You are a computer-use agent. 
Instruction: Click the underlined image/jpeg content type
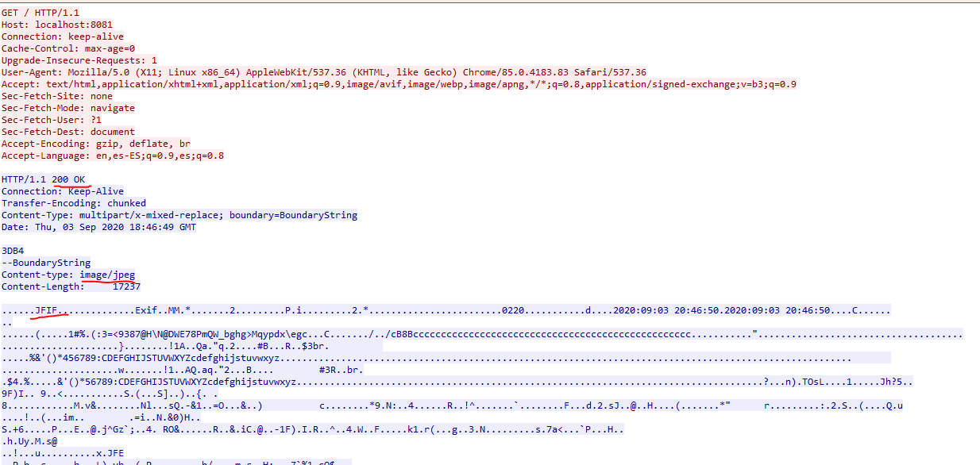click(x=107, y=275)
